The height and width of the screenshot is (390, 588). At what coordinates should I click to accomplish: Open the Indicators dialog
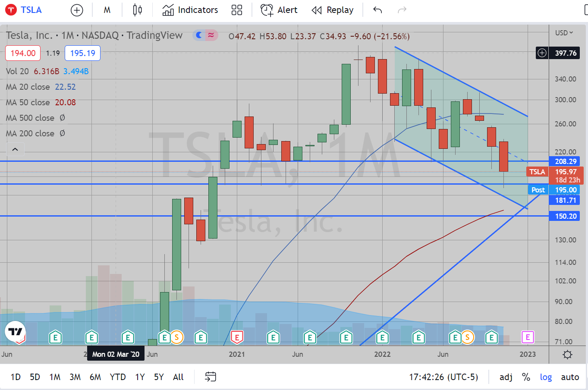tap(190, 10)
